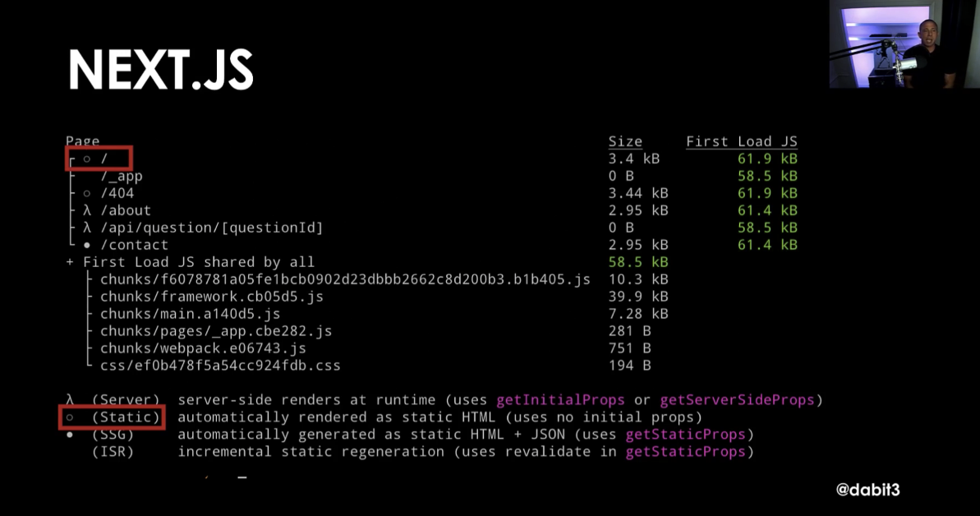Click the "2.95 kB" size in the /about row
Viewport: 980px width, 516px height.
tap(638, 211)
